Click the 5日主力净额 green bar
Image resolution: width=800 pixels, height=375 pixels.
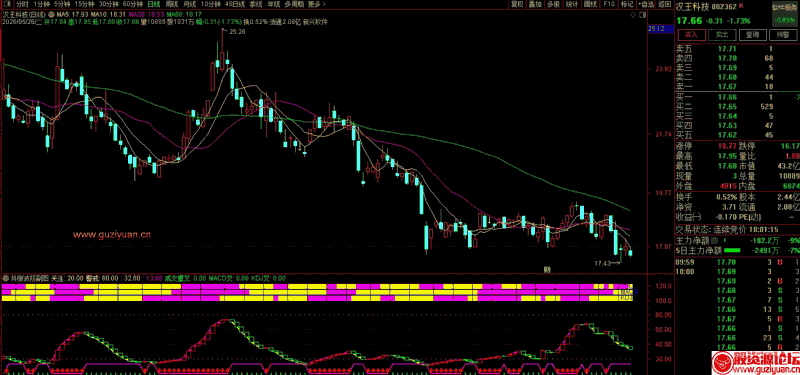(x=732, y=251)
